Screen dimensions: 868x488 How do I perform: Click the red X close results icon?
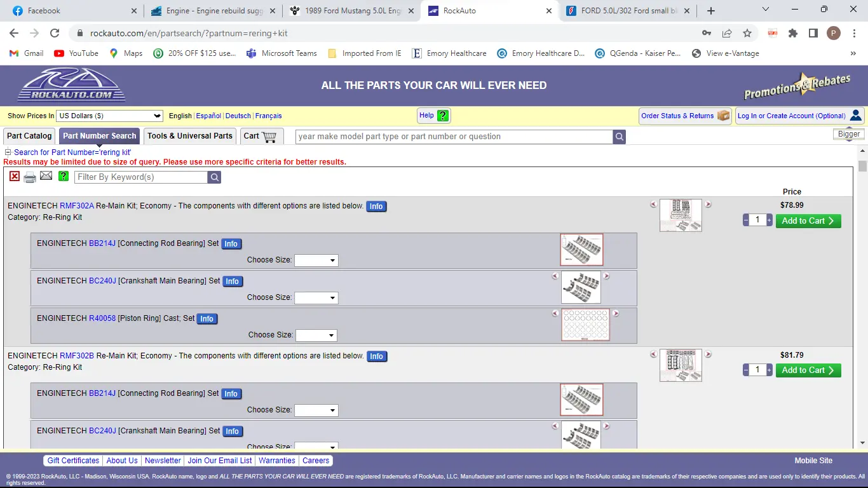[x=15, y=177]
